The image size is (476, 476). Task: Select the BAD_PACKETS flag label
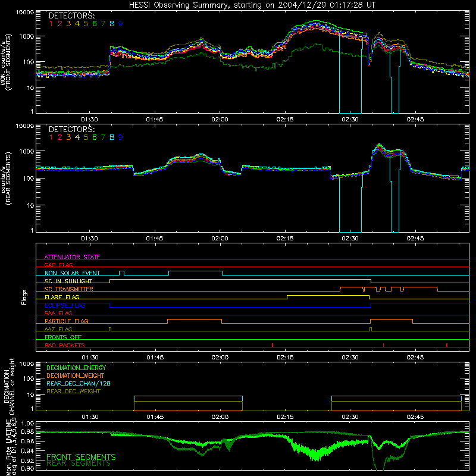tap(65, 345)
